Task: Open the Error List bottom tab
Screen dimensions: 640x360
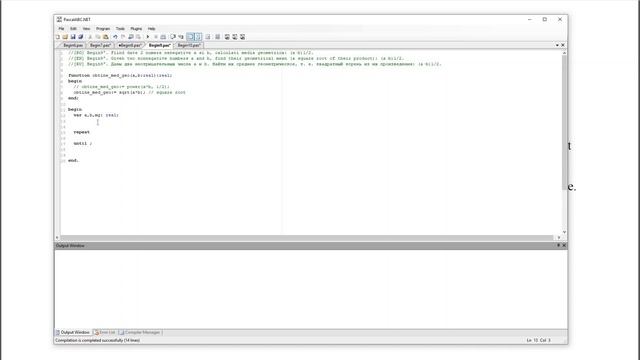Action: tap(105, 332)
